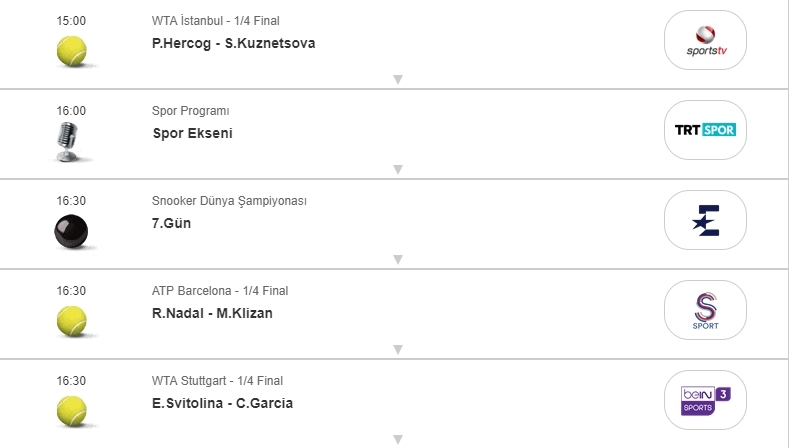Click the Snooker Dünya Şampiyonası label

tap(229, 201)
